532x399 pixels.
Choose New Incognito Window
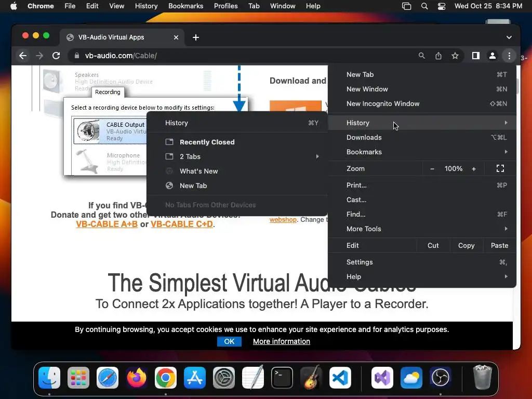[x=422, y=104]
